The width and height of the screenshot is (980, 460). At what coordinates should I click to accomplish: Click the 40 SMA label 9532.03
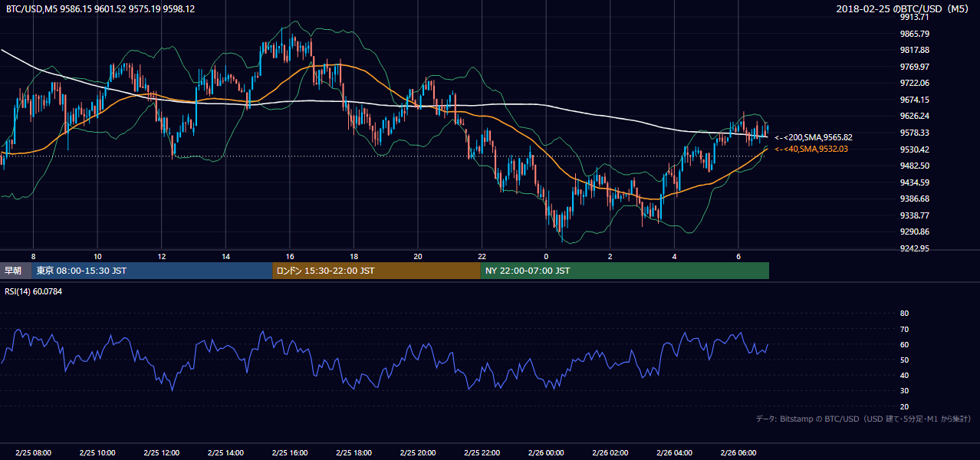coord(811,149)
